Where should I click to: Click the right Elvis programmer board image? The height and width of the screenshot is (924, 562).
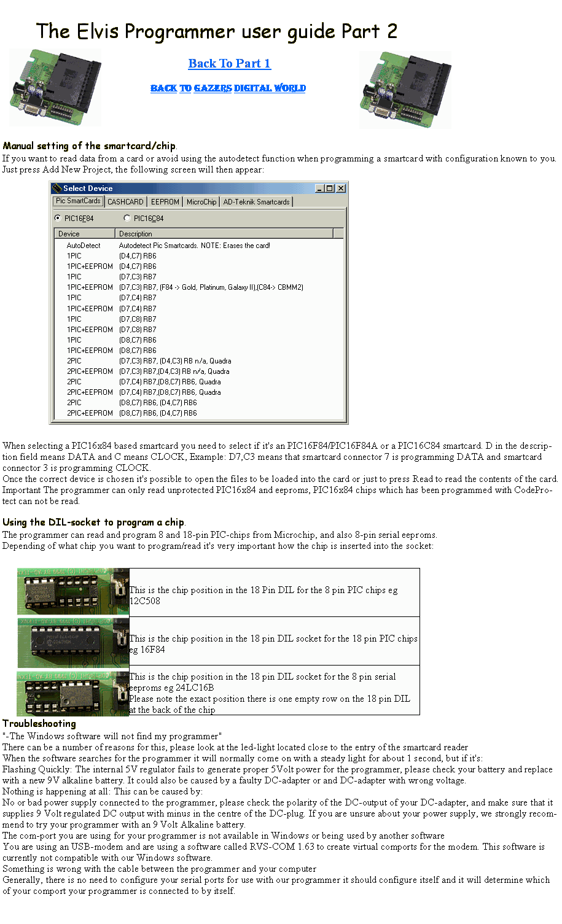405,90
